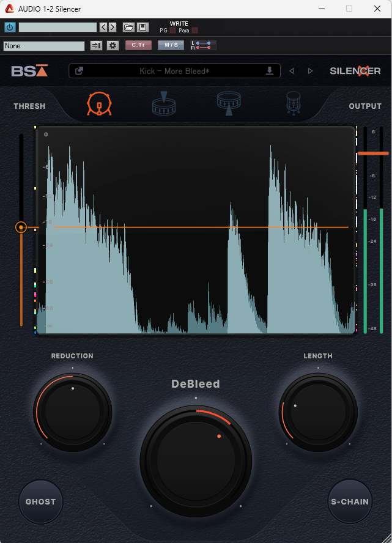The height and width of the screenshot is (543, 392).
Task: Save preset with download arrow icon
Action: pos(270,71)
